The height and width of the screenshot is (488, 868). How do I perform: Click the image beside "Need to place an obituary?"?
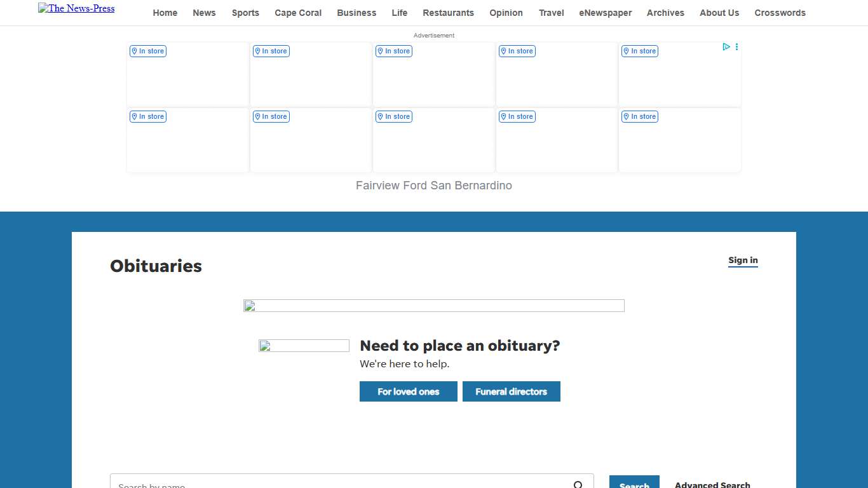pos(304,346)
